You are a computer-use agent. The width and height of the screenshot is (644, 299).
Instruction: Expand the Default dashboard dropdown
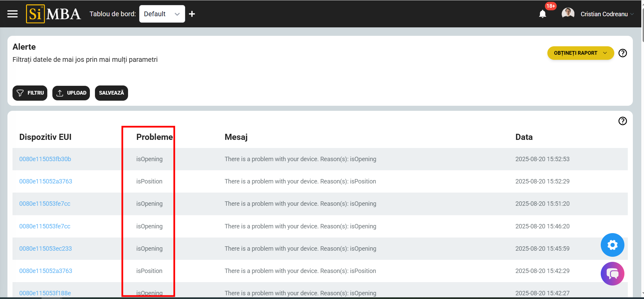click(x=162, y=14)
